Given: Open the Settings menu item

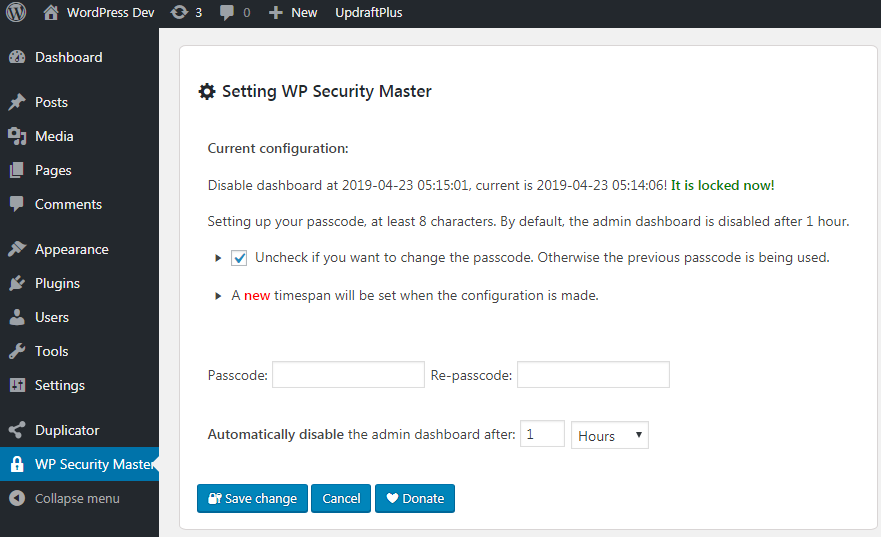Looking at the screenshot, I should click(59, 385).
